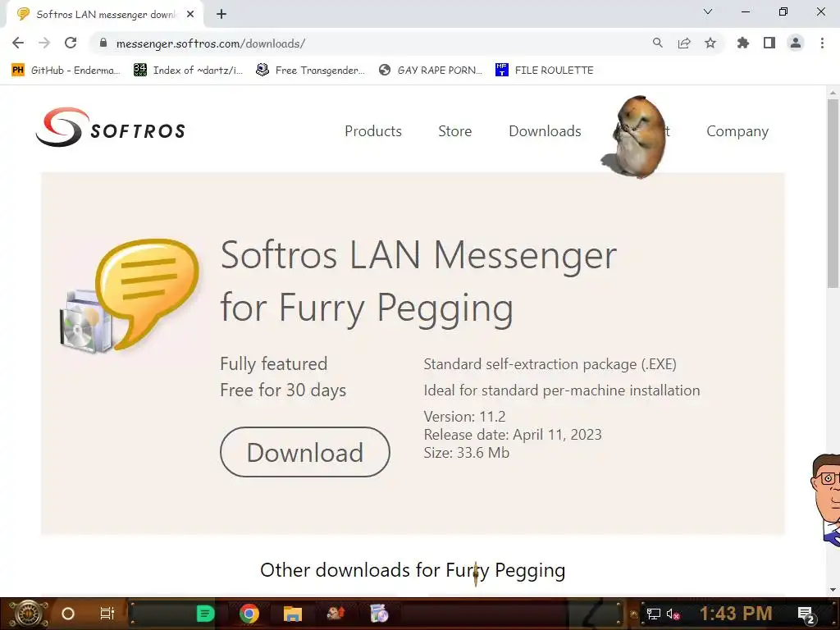Click 'Standard self-extraction package (.EXE)' text
This screenshot has width=840, height=630.
click(550, 364)
